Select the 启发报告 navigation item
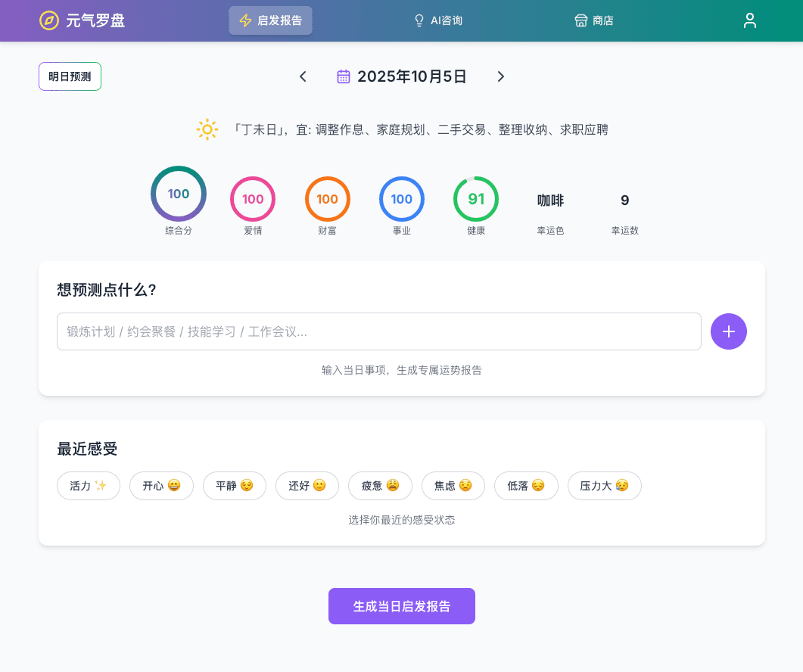The image size is (803, 672). tap(270, 20)
